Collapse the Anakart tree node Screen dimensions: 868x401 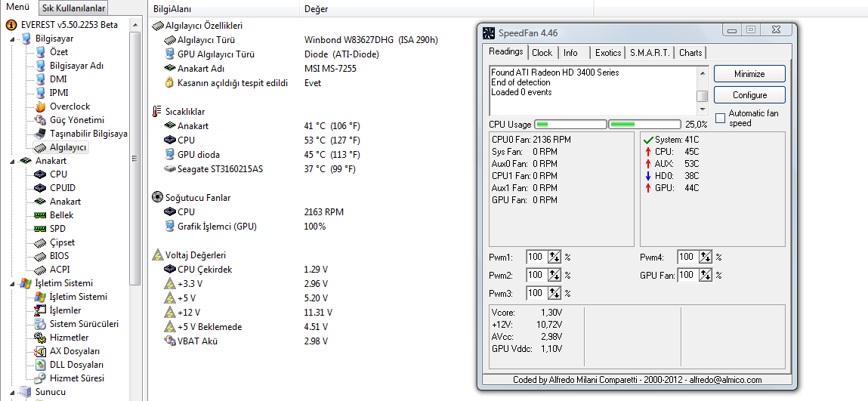click(11, 161)
